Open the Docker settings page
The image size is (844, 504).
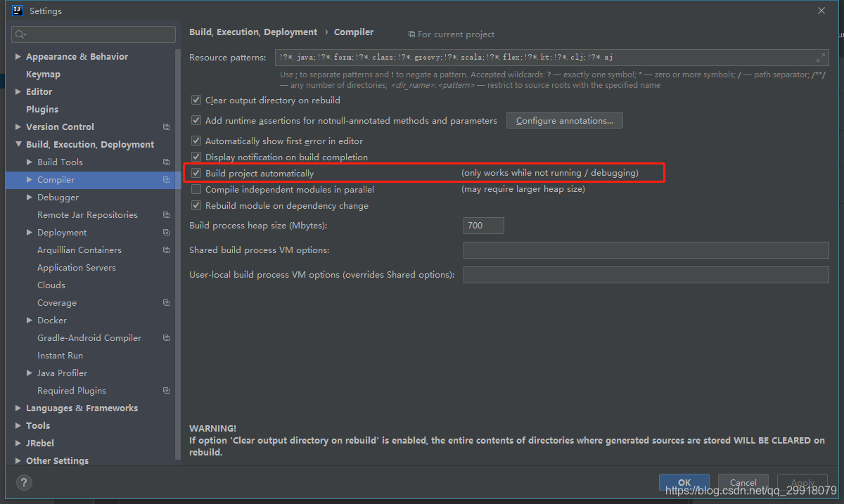click(52, 320)
